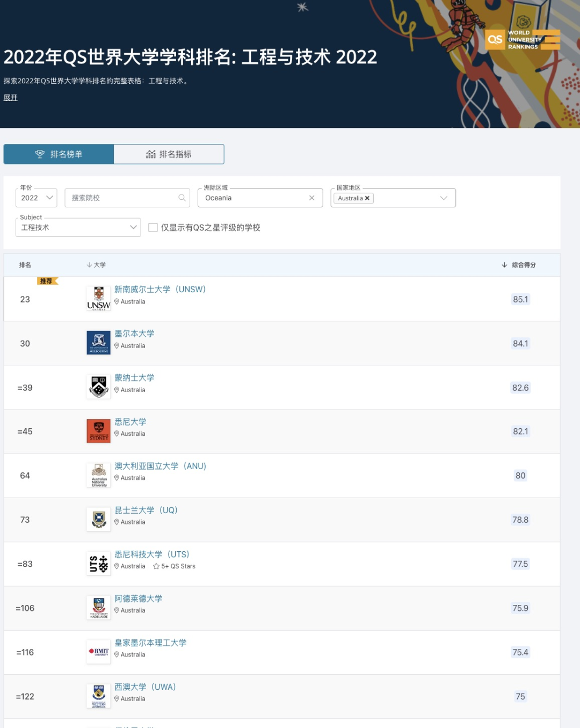
Task: Click the University of Sydney logo
Action: [x=99, y=431]
